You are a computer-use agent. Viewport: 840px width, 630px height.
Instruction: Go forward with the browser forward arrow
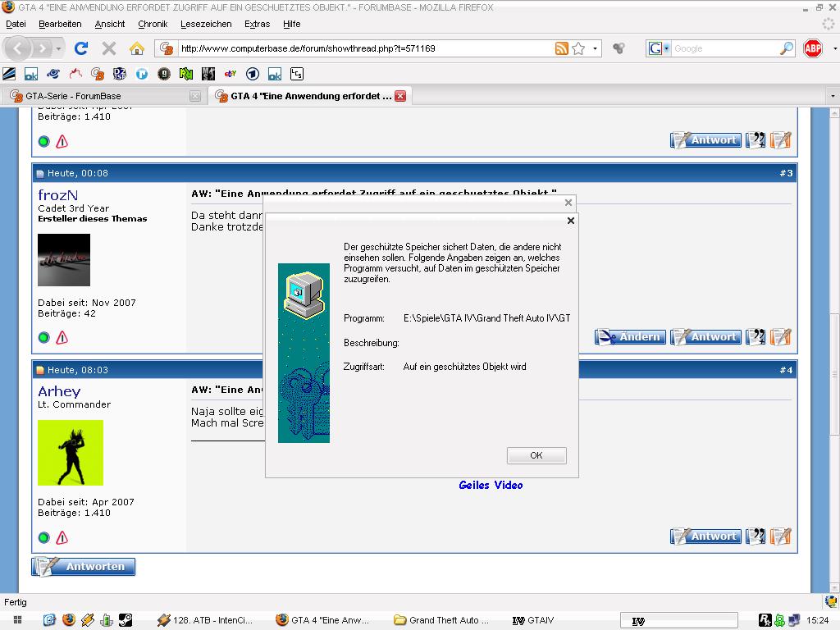pyautogui.click(x=42, y=48)
